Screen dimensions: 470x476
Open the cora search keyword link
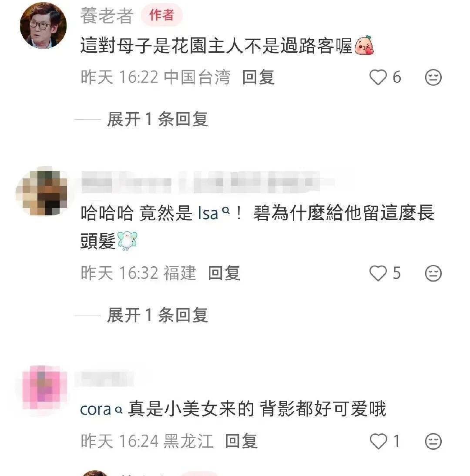(95, 409)
